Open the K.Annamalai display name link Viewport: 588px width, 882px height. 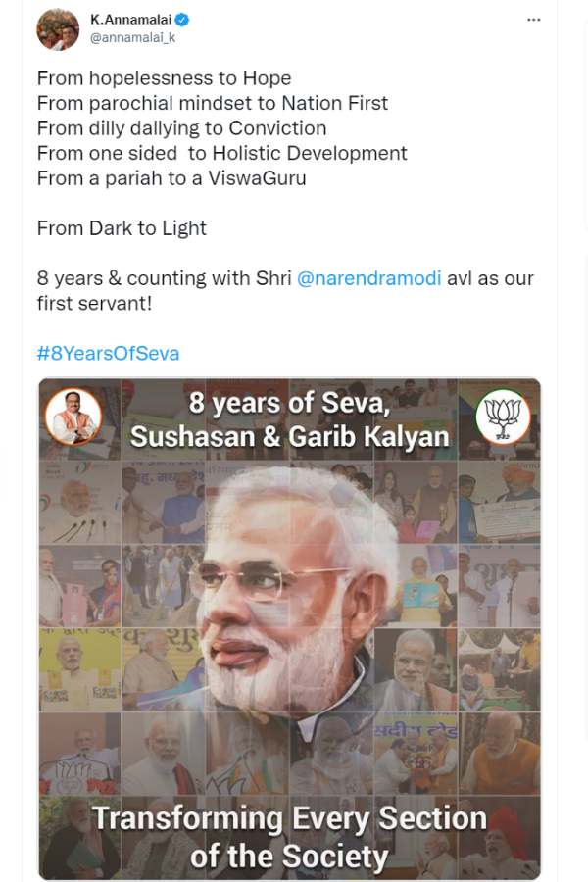[x=131, y=20]
